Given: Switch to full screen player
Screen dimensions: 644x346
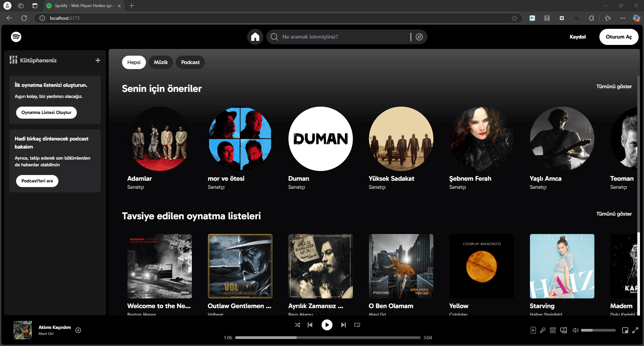Looking at the screenshot, I should (635, 330).
